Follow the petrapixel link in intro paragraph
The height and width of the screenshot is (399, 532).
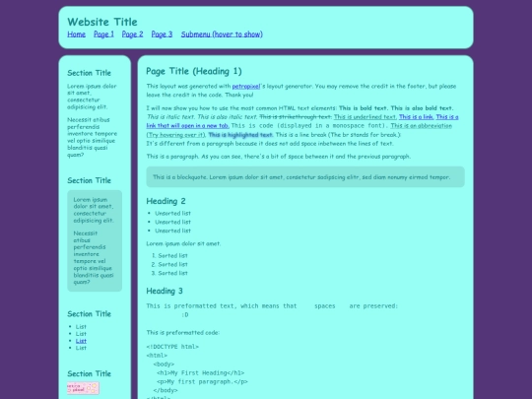pyautogui.click(x=246, y=86)
